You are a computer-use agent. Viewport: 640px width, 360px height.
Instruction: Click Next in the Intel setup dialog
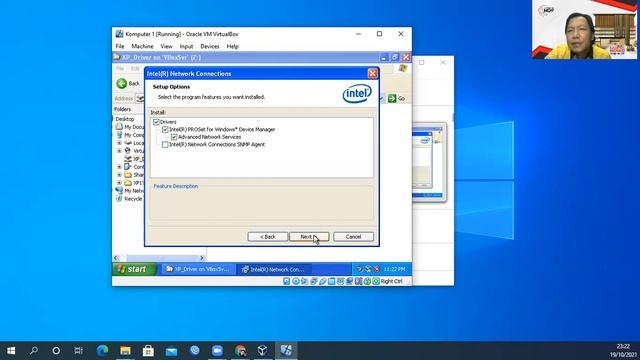coord(309,237)
